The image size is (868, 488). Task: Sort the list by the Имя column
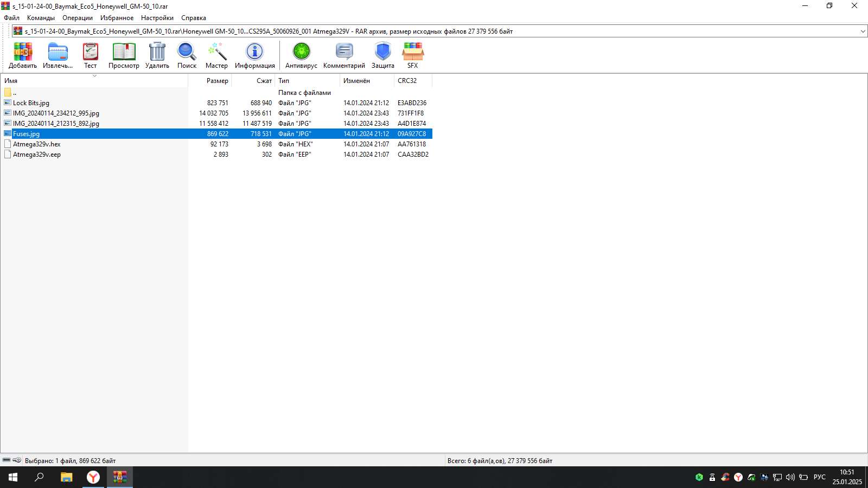coord(94,81)
